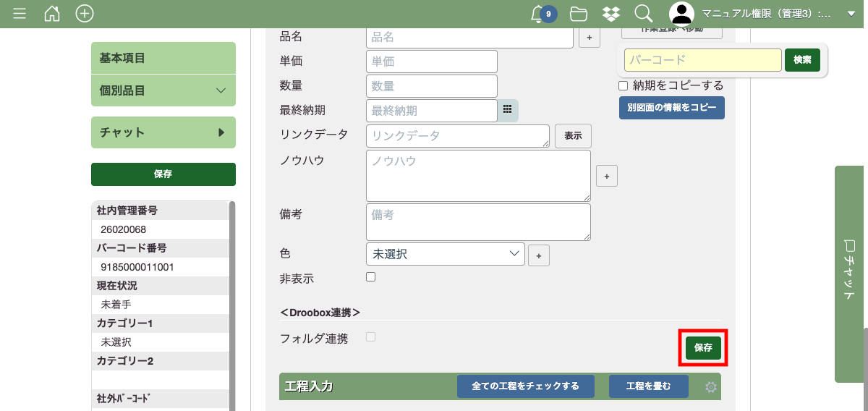Image resolution: width=868 pixels, height=411 pixels.
Task: Toggle the フォルダ連携 checkbox
Action: click(x=371, y=336)
